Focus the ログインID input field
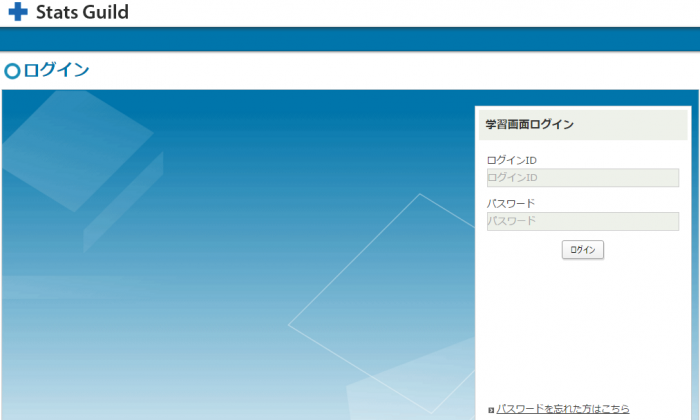Viewport: 700px width, 420px height. click(583, 178)
